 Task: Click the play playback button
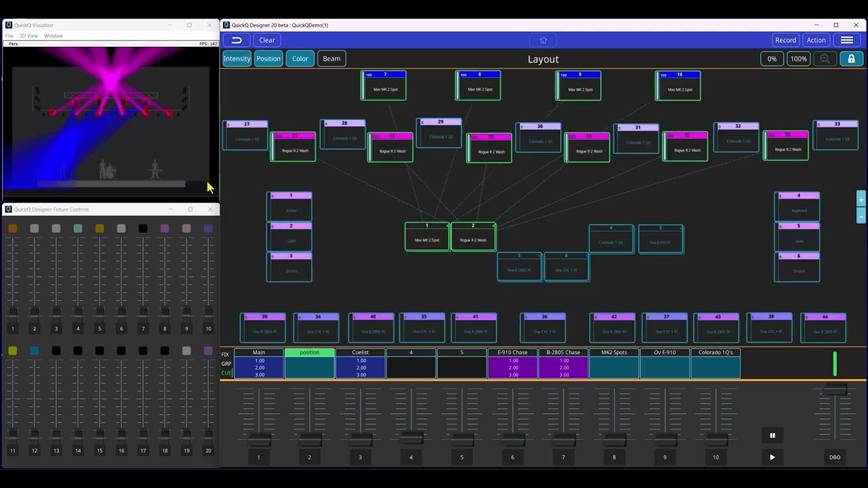(772, 457)
